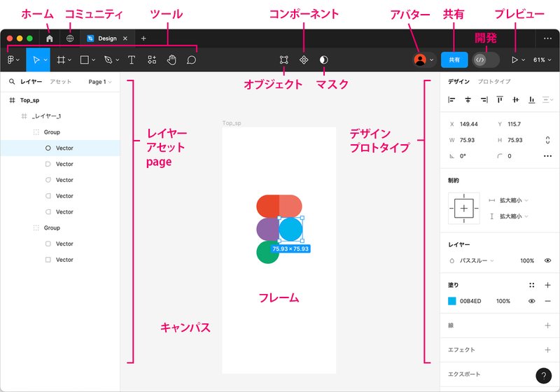This screenshot has width=560, height=392.
Task: Switch to the プロトタイプ panel tab
Action: (x=494, y=82)
